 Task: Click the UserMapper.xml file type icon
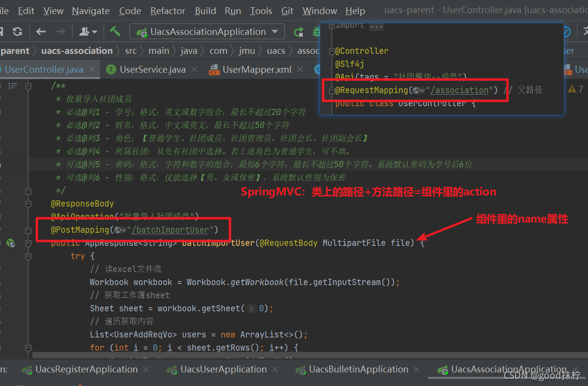(213, 70)
